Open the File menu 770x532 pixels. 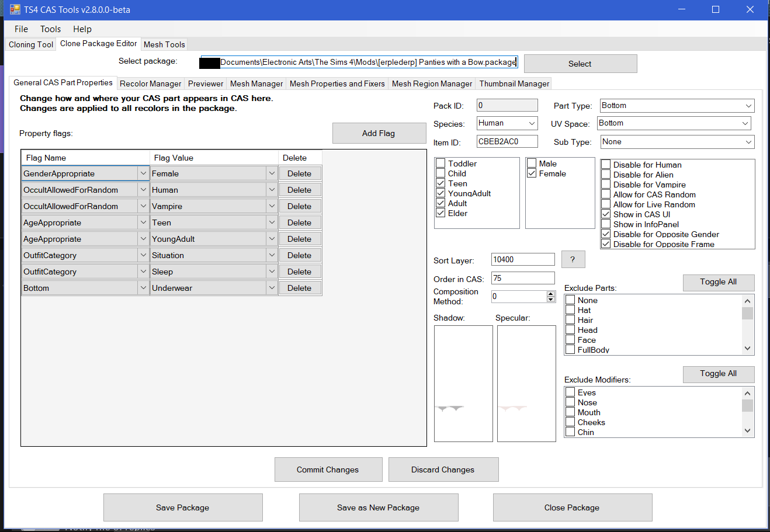tap(21, 29)
